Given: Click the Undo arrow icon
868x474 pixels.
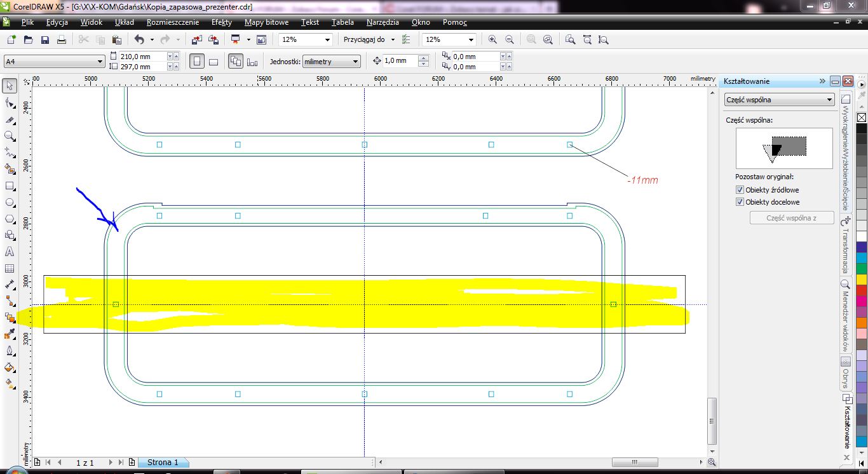Looking at the screenshot, I should [139, 39].
